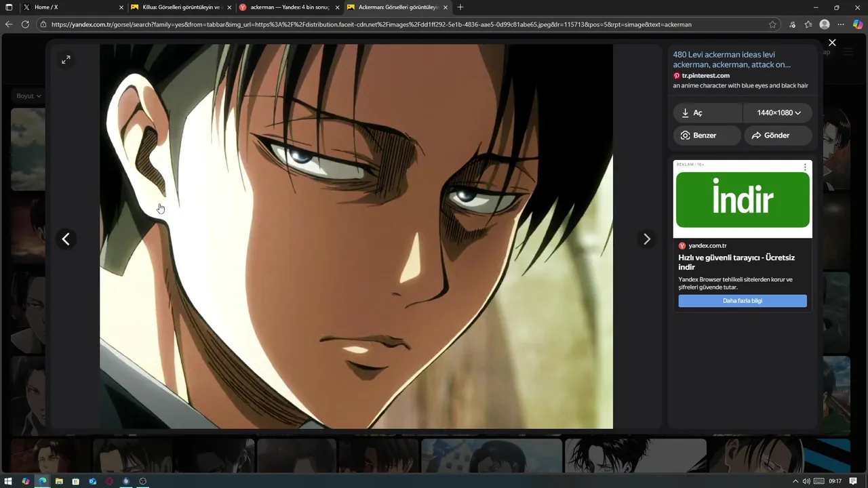Open the tab actions menu icon
Image resolution: width=868 pixels, height=488 pixels.
(x=9, y=7)
